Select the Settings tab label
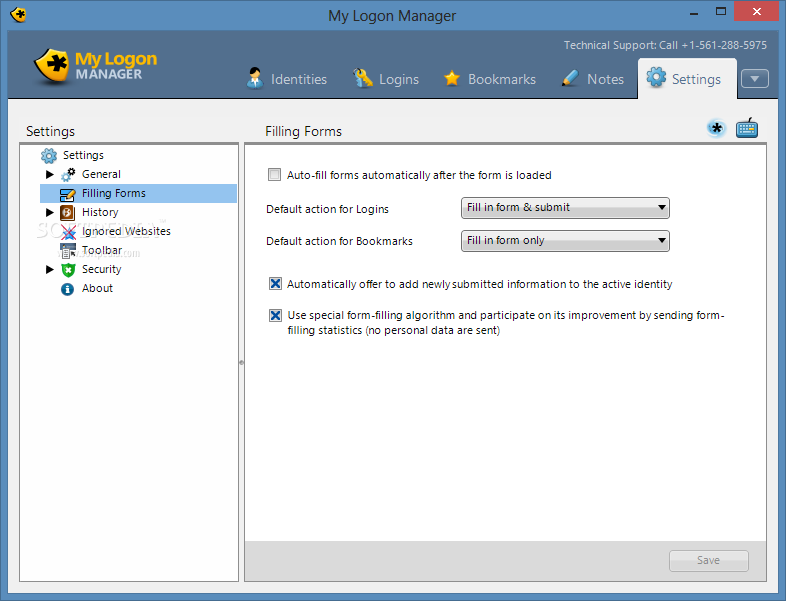 [696, 79]
